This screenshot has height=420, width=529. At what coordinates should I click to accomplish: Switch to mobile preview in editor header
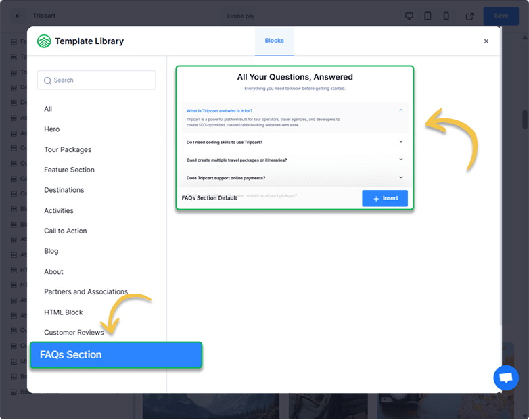tap(446, 16)
